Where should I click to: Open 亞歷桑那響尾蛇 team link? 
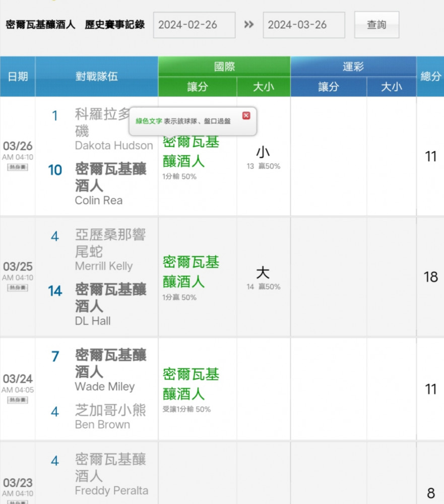click(110, 243)
